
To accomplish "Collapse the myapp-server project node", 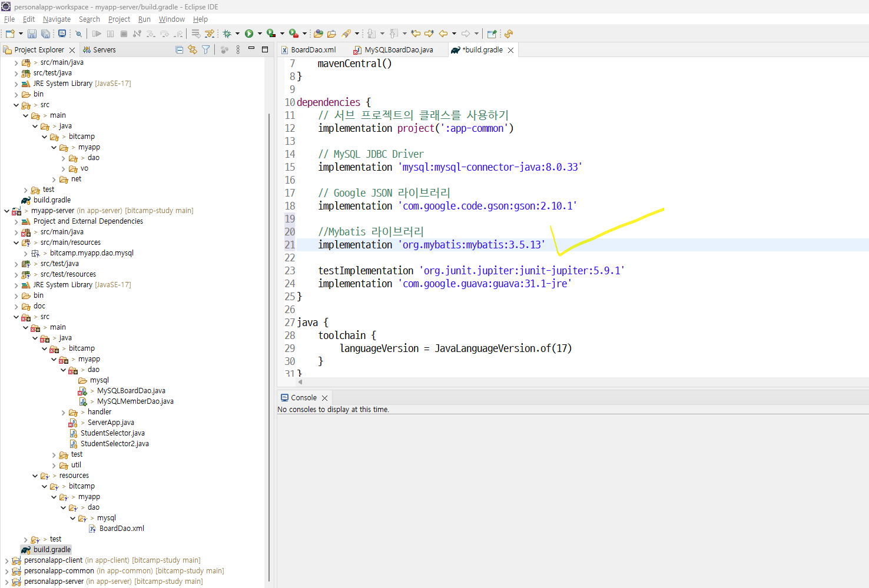I will pyautogui.click(x=6, y=211).
